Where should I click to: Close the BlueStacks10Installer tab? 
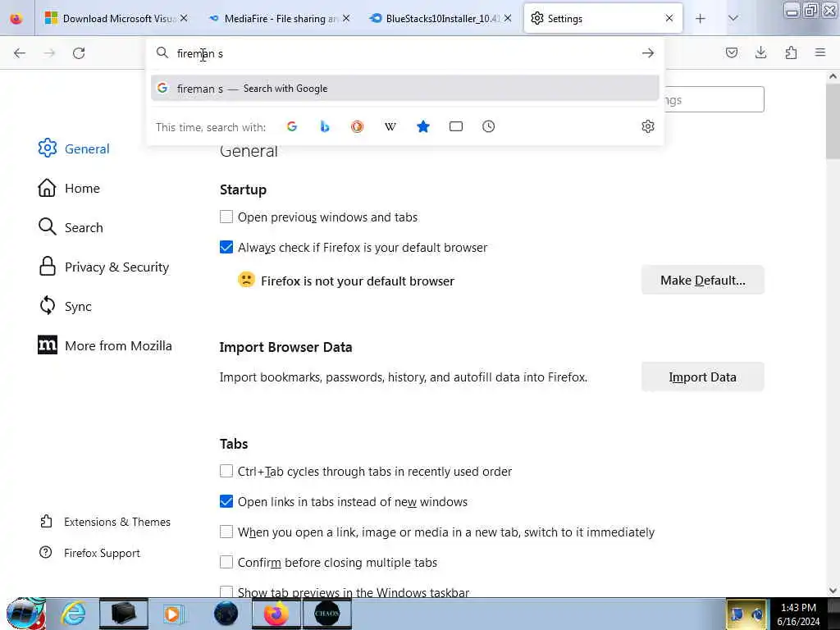coord(508,18)
